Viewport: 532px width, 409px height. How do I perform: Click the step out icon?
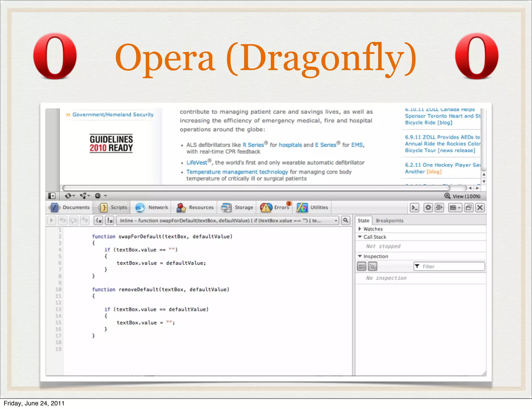tap(85, 220)
